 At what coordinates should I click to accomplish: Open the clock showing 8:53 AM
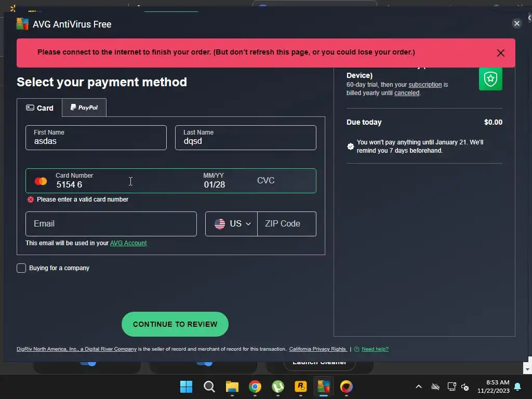494,387
